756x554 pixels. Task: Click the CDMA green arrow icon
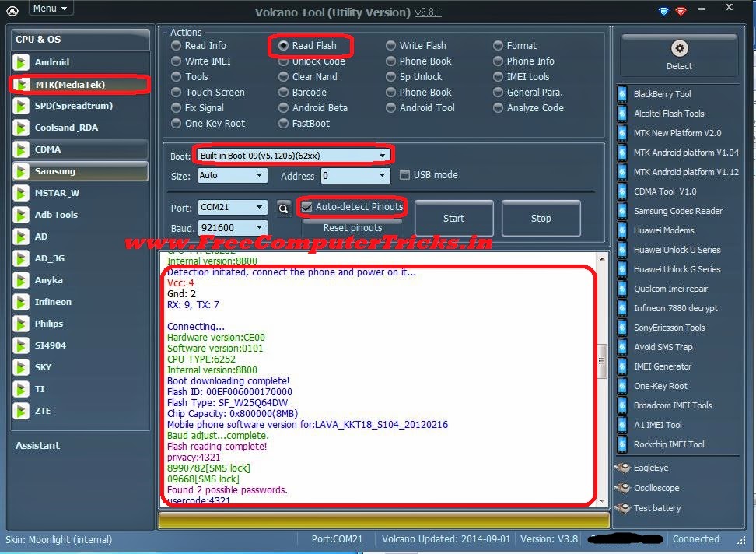[21, 149]
